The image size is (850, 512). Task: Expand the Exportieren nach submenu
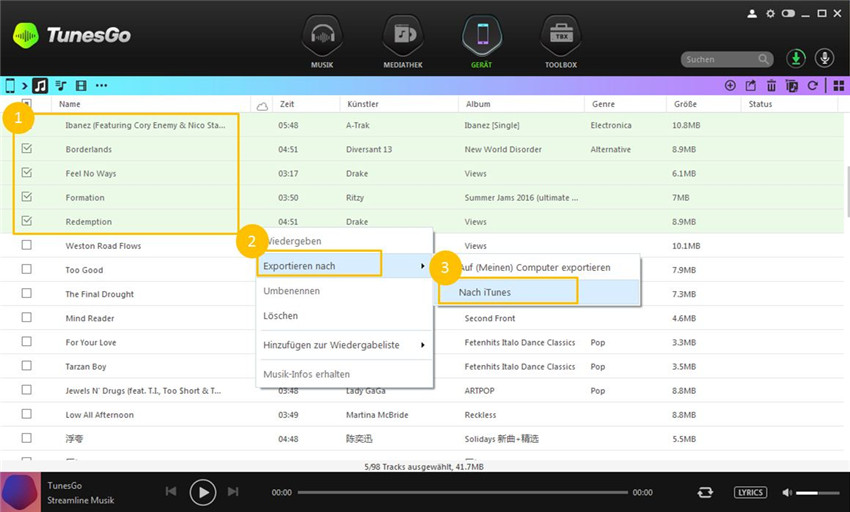tap(345, 266)
